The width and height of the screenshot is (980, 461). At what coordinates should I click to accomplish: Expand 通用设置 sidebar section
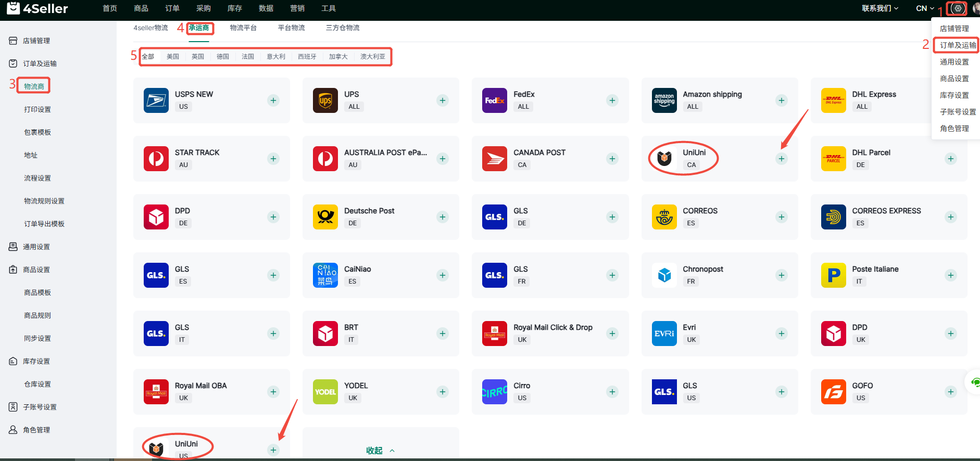tap(36, 247)
